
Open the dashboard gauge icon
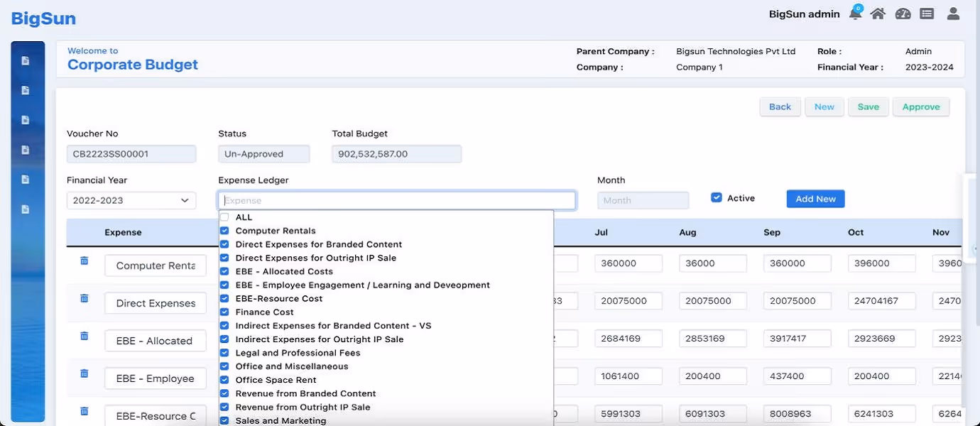(903, 13)
